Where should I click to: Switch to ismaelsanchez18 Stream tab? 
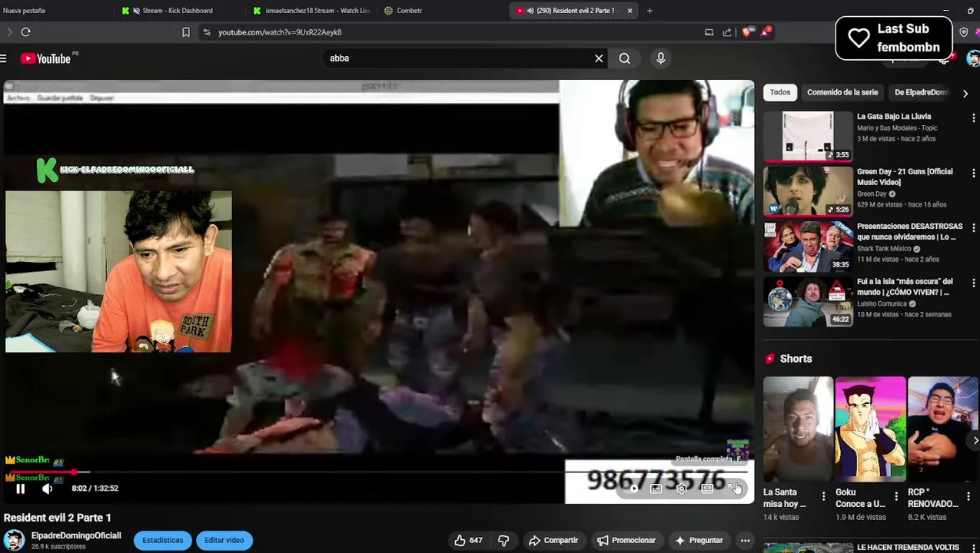(x=311, y=11)
